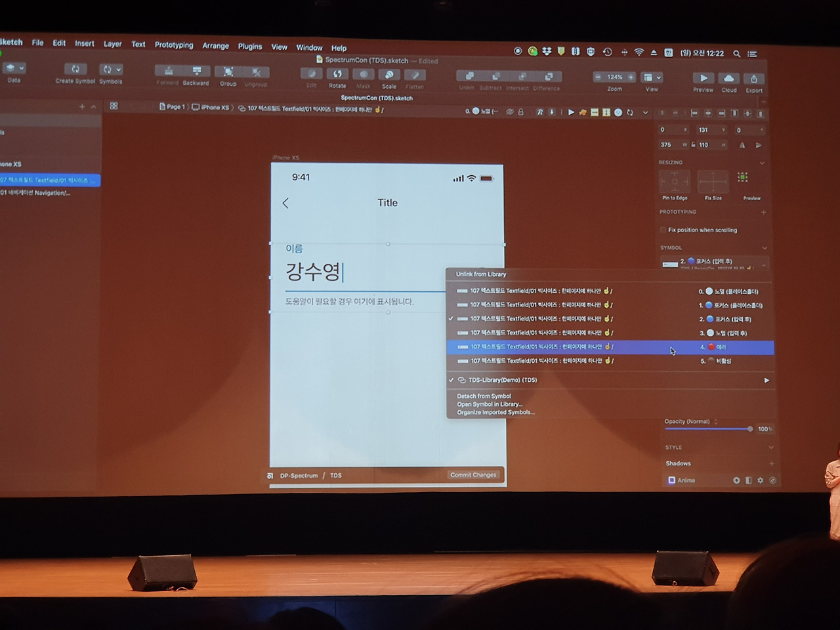Open the Opacity blend mode selector

pos(692,421)
